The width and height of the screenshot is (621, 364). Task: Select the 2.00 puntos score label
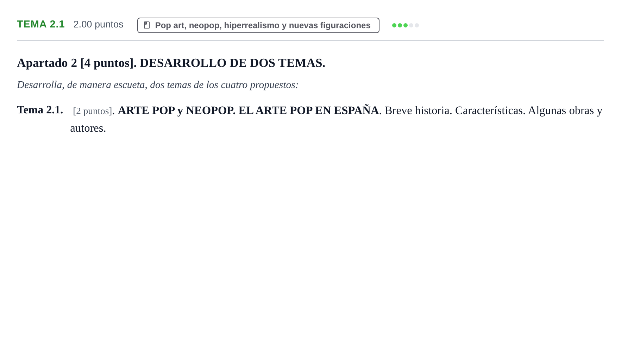coord(98,24)
